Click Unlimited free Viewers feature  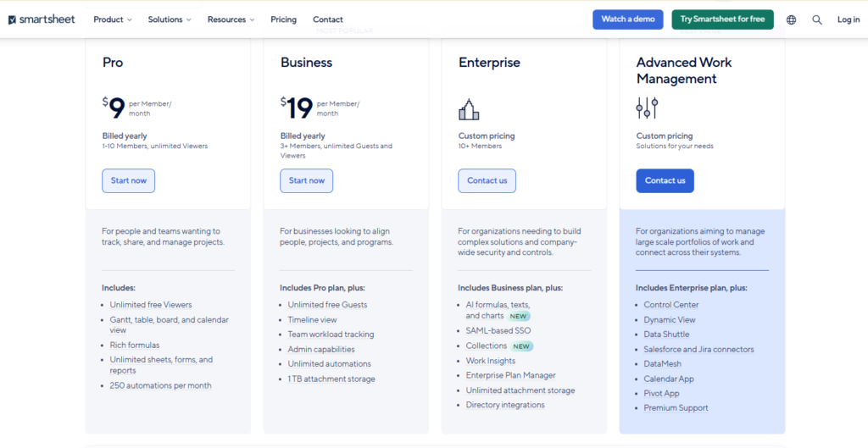click(x=151, y=305)
